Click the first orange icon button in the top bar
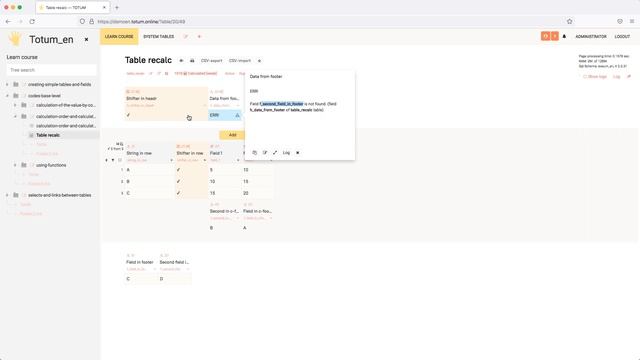 545,36
